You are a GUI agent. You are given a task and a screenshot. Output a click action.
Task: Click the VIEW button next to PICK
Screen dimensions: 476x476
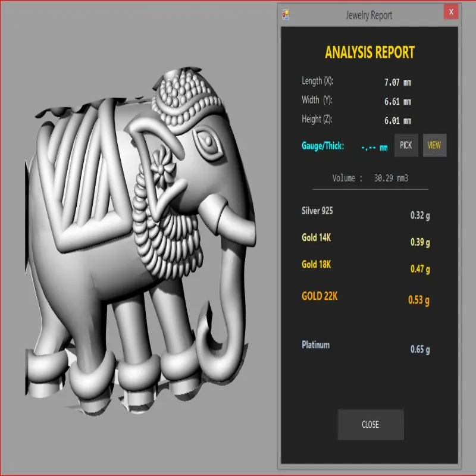pos(434,145)
